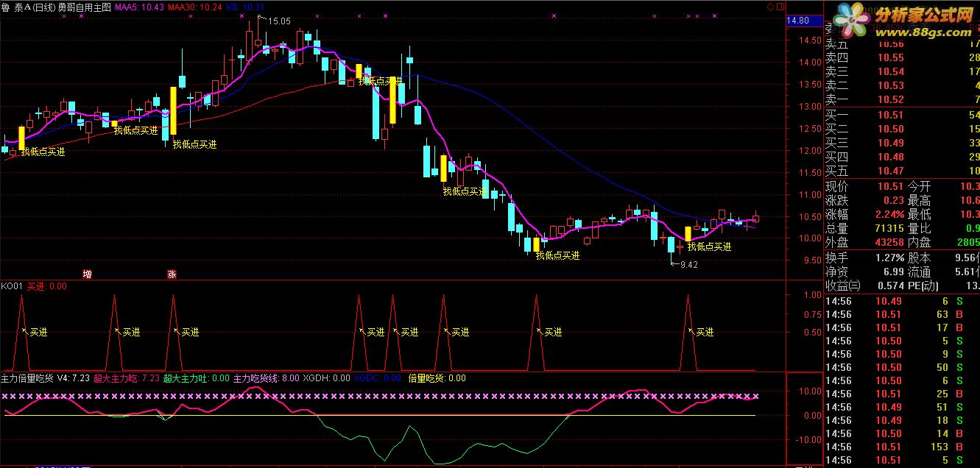Click the 内盘 label

(918, 242)
